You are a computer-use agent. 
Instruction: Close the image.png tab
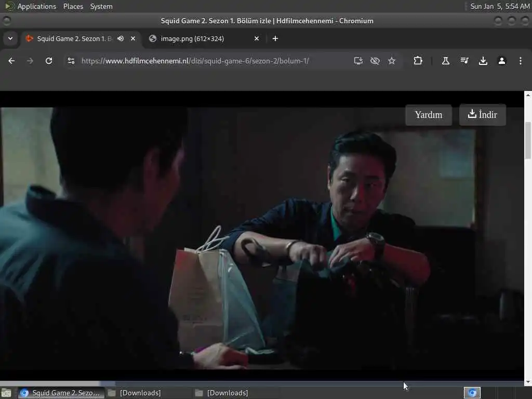point(257,38)
